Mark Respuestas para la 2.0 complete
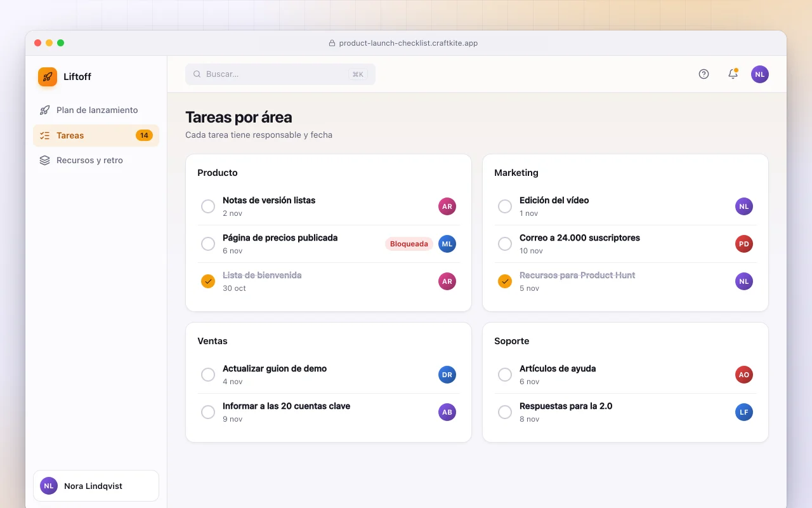The width and height of the screenshot is (812, 508). (x=505, y=412)
